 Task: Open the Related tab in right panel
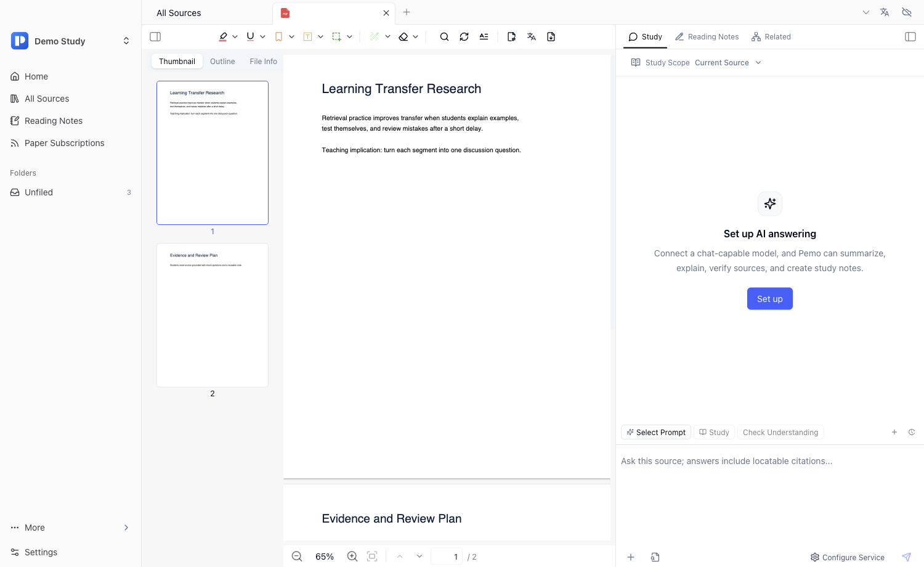(x=771, y=37)
